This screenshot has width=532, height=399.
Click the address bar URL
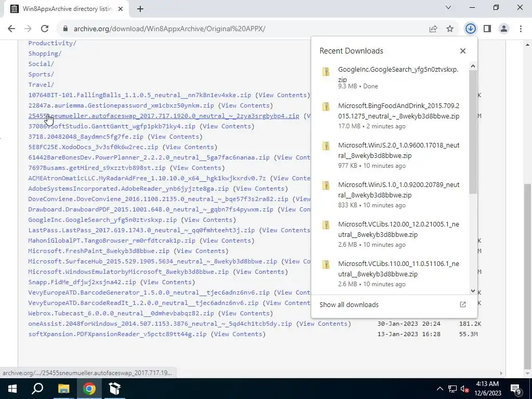click(x=169, y=29)
